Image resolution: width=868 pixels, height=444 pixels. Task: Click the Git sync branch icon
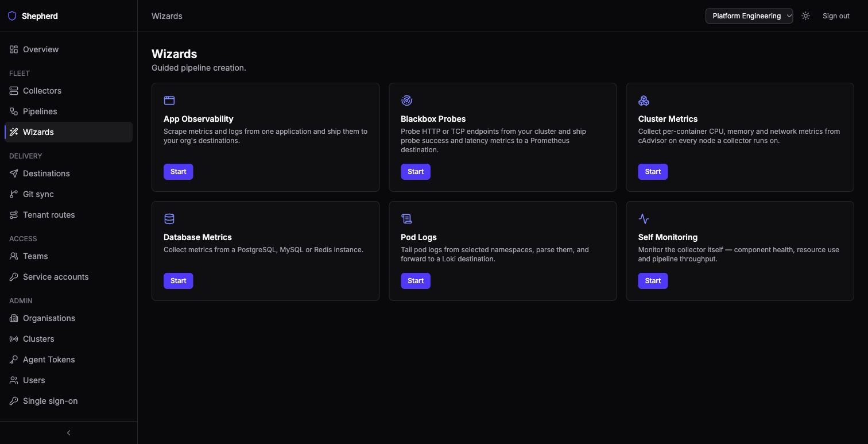pyautogui.click(x=14, y=194)
